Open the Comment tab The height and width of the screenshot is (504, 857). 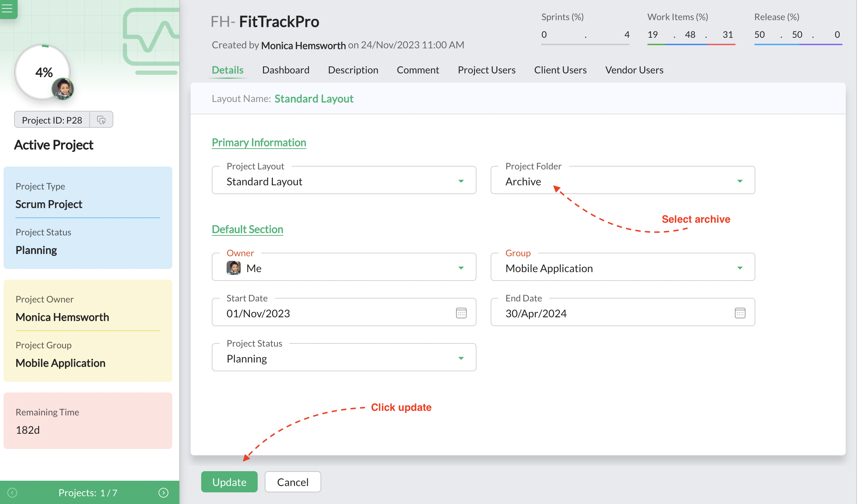pyautogui.click(x=418, y=70)
